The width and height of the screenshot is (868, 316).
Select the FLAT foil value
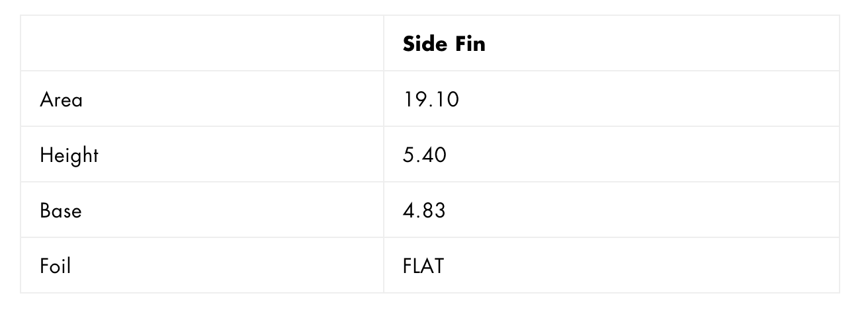423,266
